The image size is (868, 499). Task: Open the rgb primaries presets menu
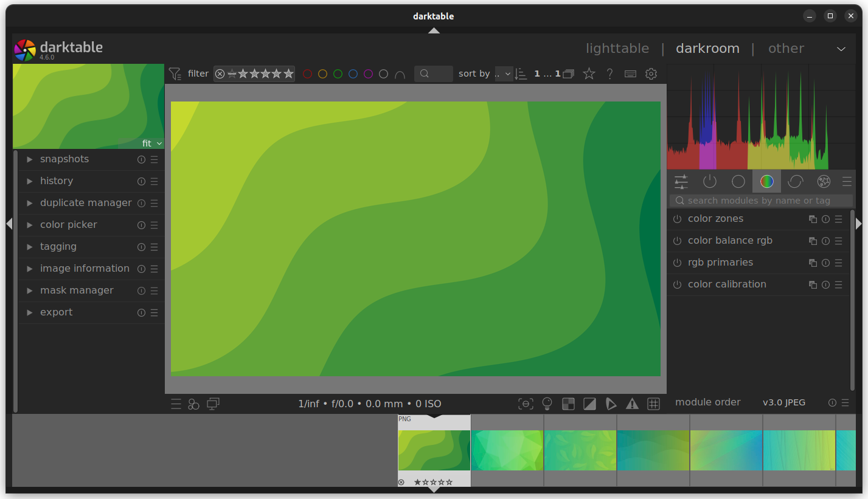point(838,263)
